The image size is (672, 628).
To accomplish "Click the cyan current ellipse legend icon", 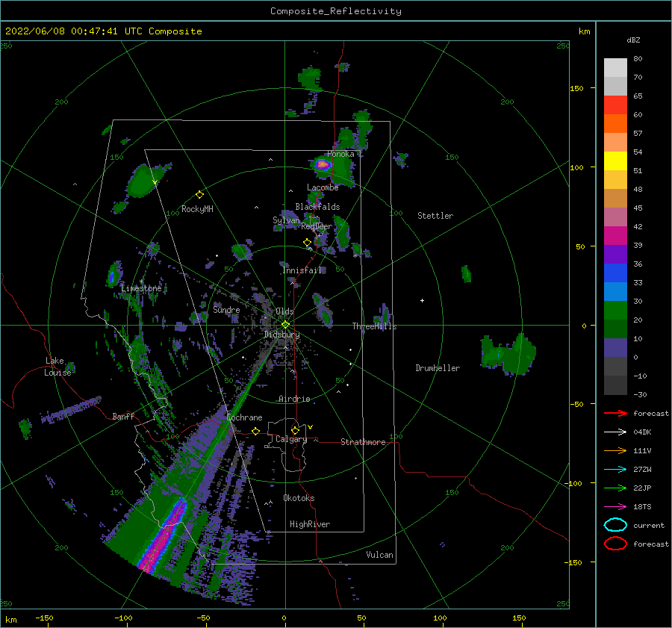I will [615, 525].
